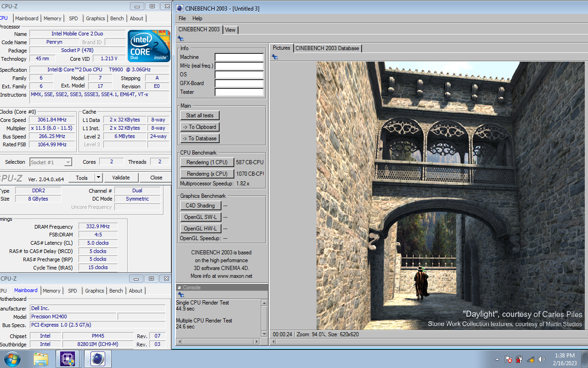This screenshot has width=588, height=368.
Task: Open About tab in CPU-Z motherboard window
Action: [136, 291]
